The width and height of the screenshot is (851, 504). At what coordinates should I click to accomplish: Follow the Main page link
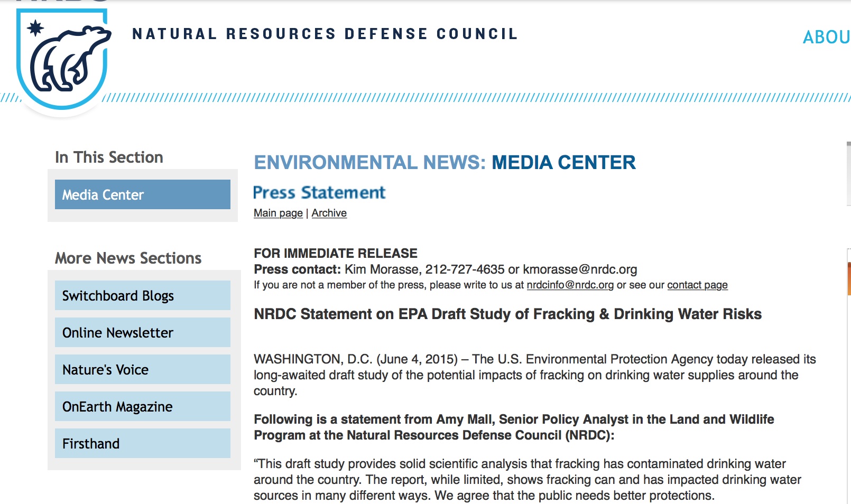point(278,213)
